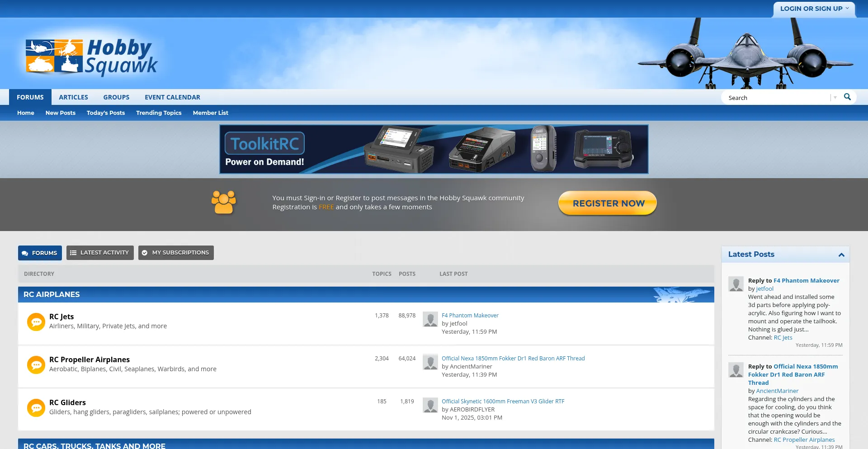Open the Articles menu item
This screenshot has width=868, height=449.
[73, 97]
